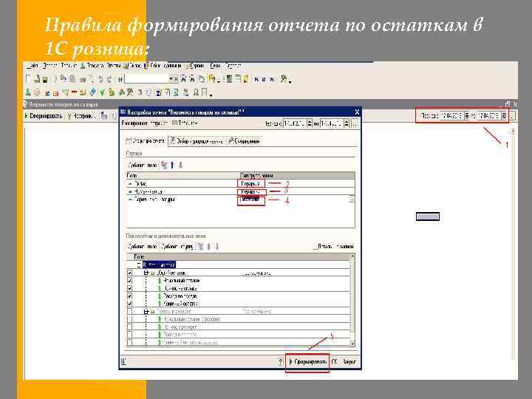Viewport: 532px width, 399px height.
Task: Click the scroll down arrow of the indicators list
Action: pos(352,344)
